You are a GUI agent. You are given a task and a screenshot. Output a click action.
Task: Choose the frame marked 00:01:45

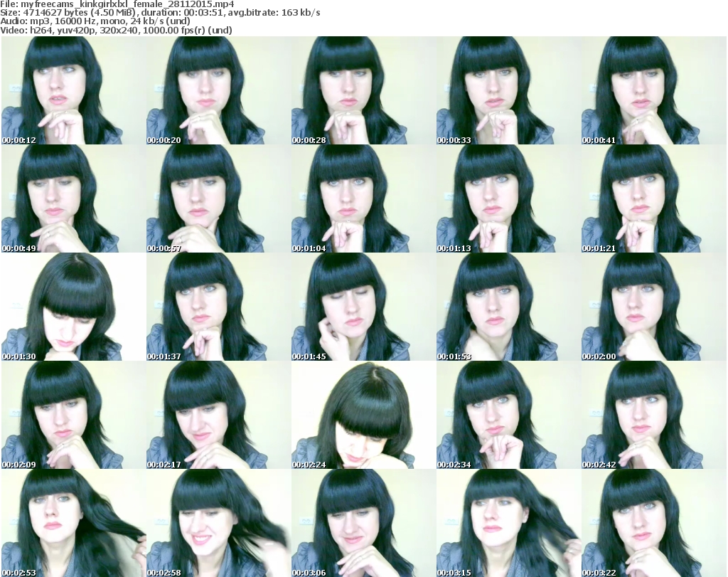coord(363,307)
